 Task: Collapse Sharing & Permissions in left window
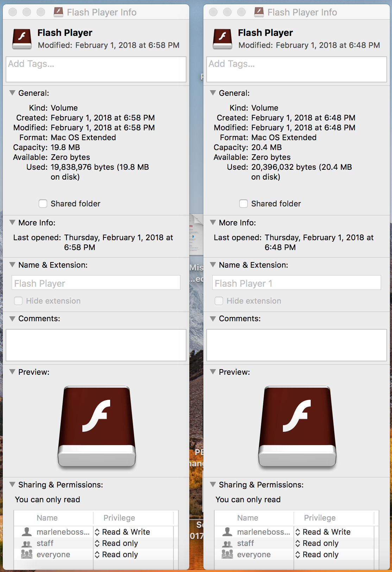click(x=12, y=485)
